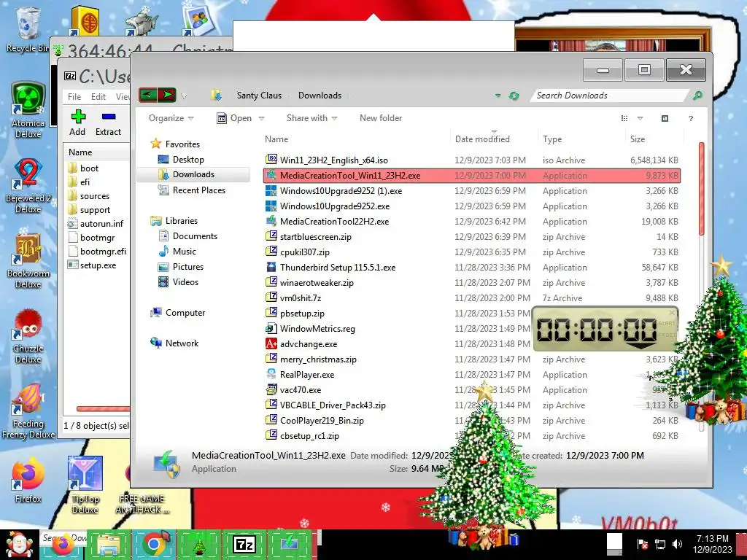Select Chuzzle Deluxe desktop shortcut
747x560 pixels.
pyautogui.click(x=28, y=336)
